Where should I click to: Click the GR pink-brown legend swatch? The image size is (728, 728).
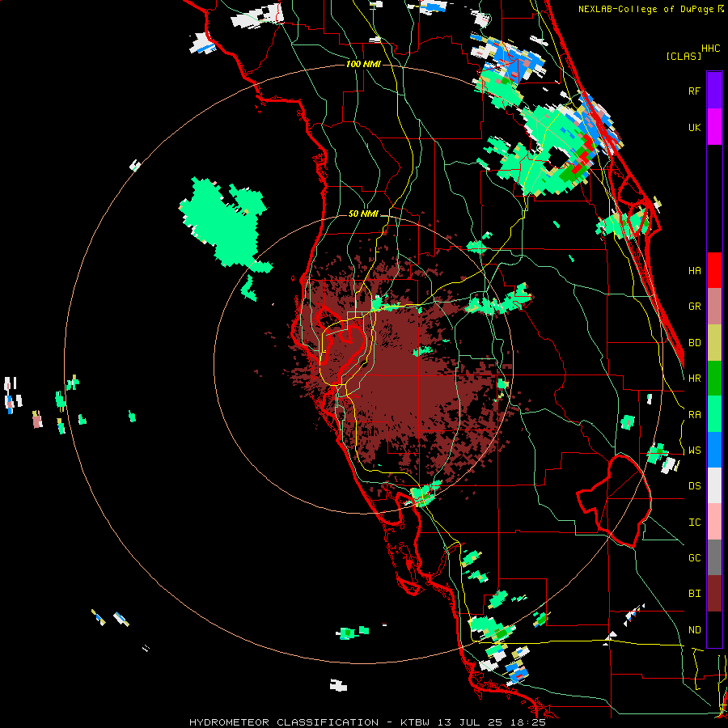(714, 307)
